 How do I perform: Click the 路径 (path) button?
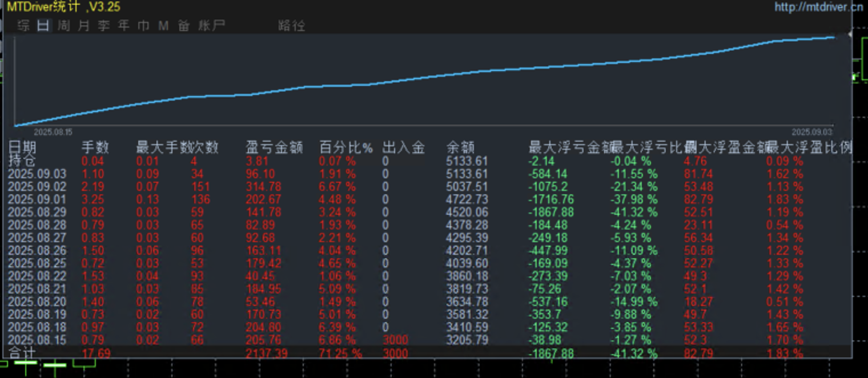click(x=291, y=26)
